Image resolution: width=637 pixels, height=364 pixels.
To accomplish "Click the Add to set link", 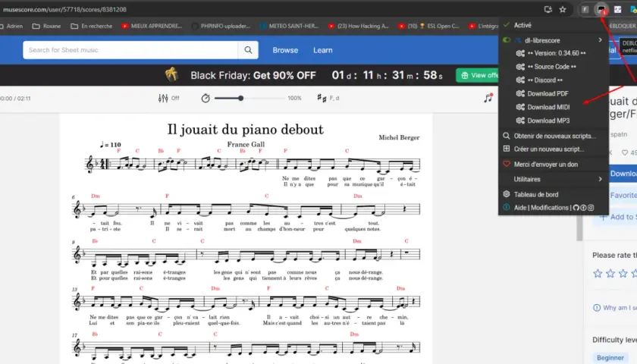I will click(618, 217).
